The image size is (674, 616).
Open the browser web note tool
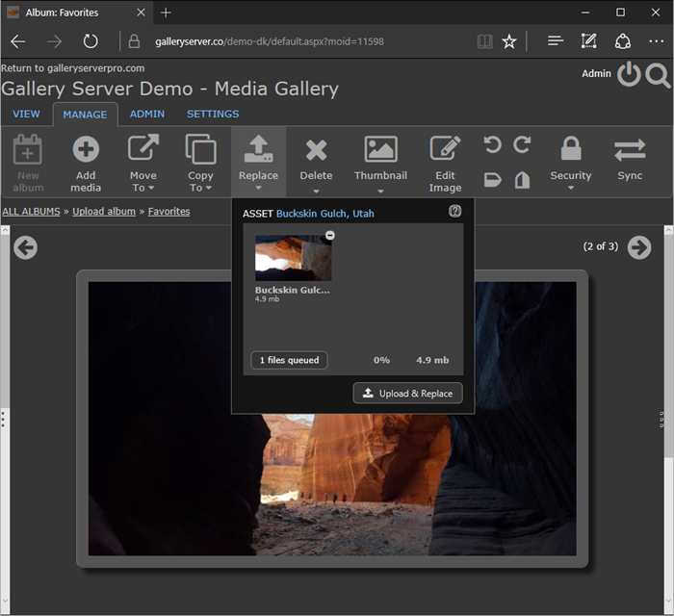click(588, 41)
